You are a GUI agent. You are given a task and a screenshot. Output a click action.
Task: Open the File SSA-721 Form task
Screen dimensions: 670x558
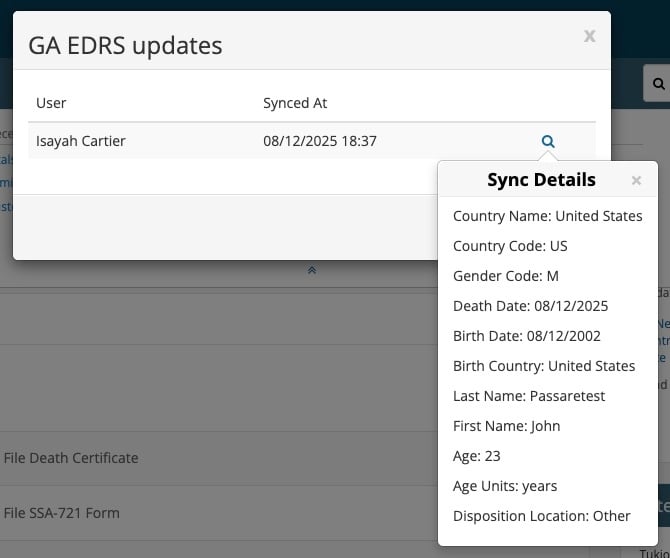tap(62, 513)
